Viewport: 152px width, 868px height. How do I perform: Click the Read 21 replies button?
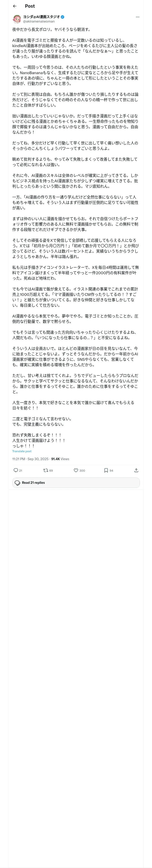point(76,482)
